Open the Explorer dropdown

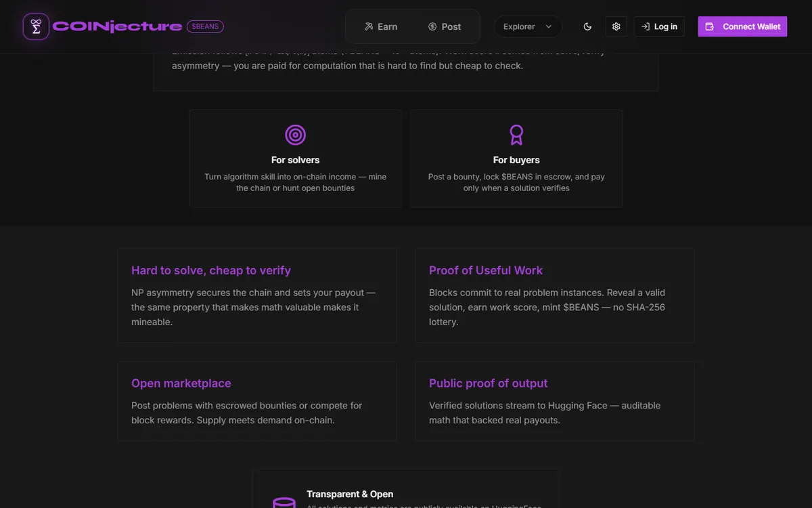(528, 26)
